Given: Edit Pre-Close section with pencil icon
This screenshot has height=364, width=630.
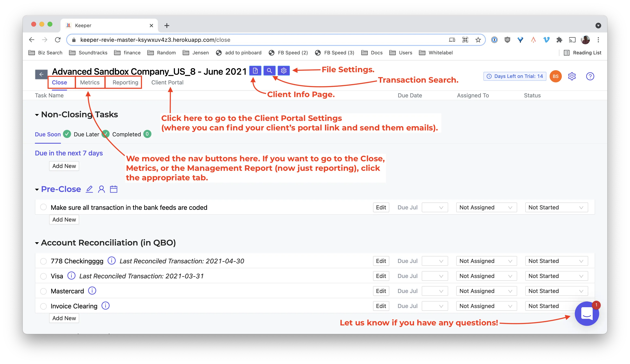Looking at the screenshot, I should click(89, 189).
